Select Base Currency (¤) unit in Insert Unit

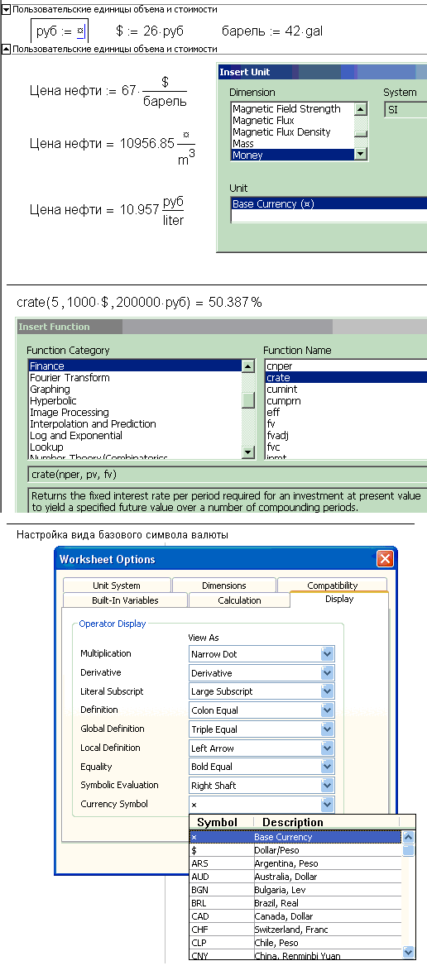329,203
